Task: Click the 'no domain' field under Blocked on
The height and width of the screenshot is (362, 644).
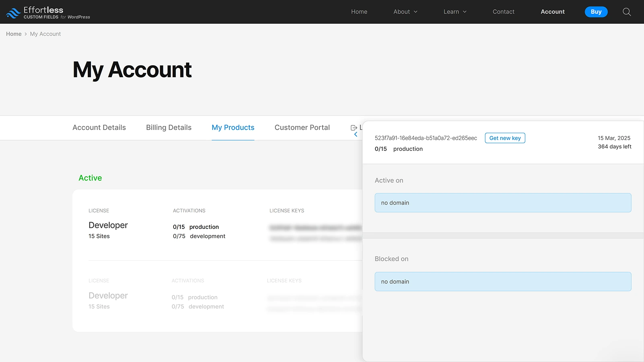Action: [x=502, y=282]
